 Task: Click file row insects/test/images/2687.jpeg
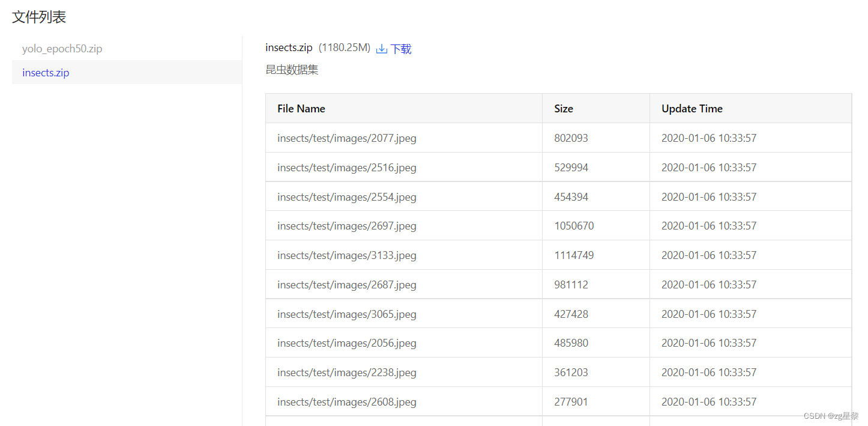coord(558,285)
